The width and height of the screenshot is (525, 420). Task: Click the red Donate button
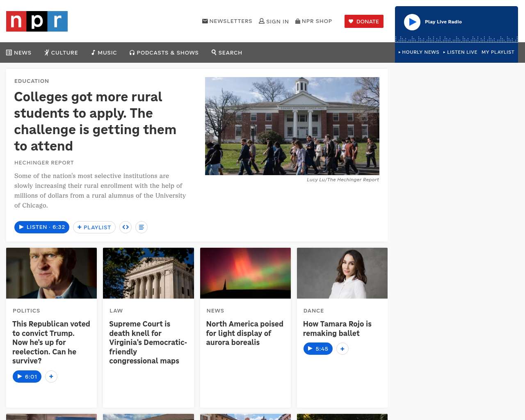(364, 21)
